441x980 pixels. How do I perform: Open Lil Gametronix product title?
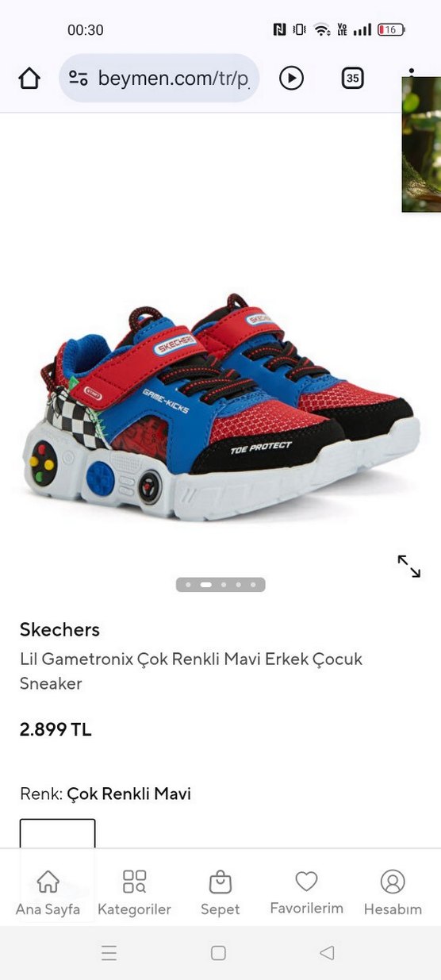191,671
